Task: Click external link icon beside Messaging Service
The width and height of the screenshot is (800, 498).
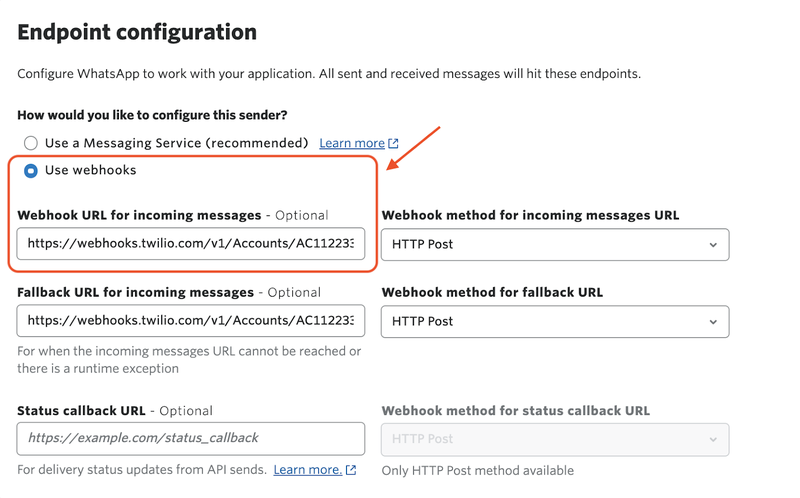Action: pos(393,143)
